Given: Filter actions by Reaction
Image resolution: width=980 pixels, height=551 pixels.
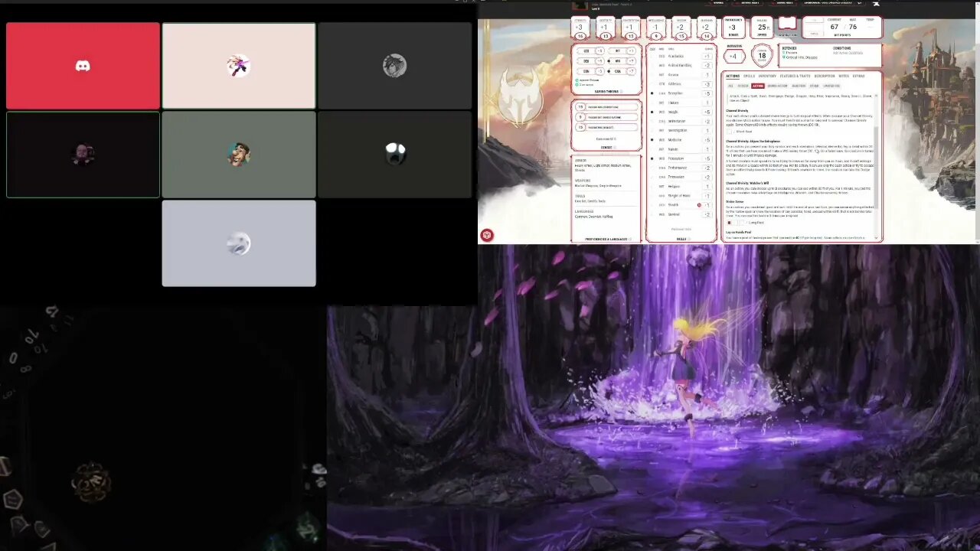Looking at the screenshot, I should pyautogui.click(x=799, y=86).
